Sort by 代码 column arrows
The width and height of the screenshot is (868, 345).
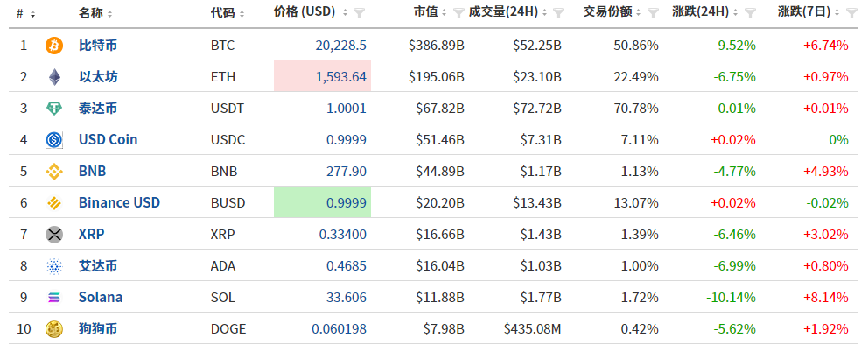pyautogui.click(x=241, y=13)
